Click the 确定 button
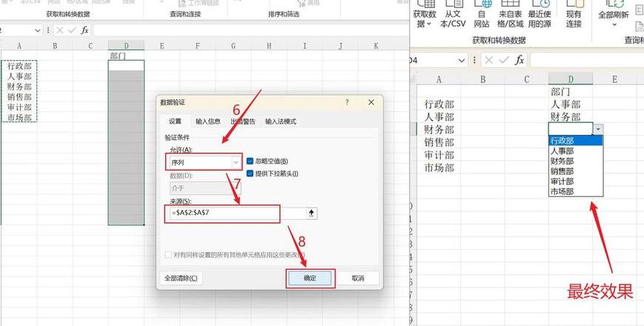Image resolution: width=644 pixels, height=326 pixels. [x=310, y=278]
